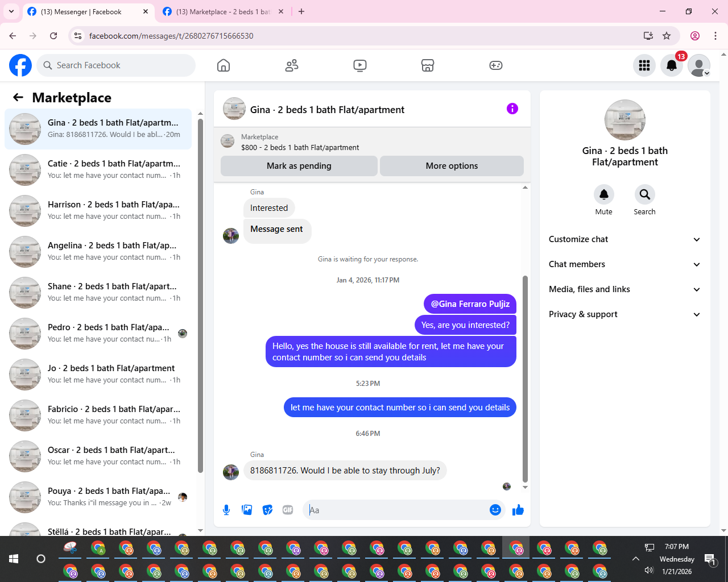Open the $800 listing link in chat header
This screenshot has width=728, height=582.
pyautogui.click(x=300, y=147)
